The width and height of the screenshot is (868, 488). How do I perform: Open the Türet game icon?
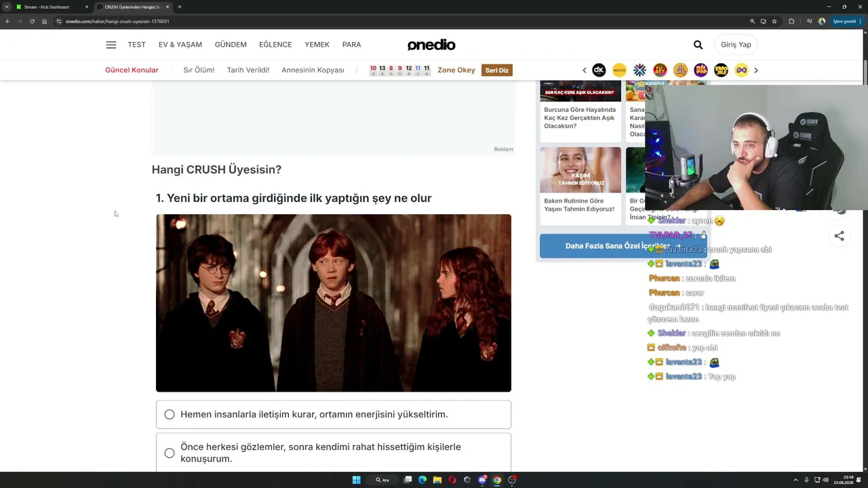coord(660,70)
